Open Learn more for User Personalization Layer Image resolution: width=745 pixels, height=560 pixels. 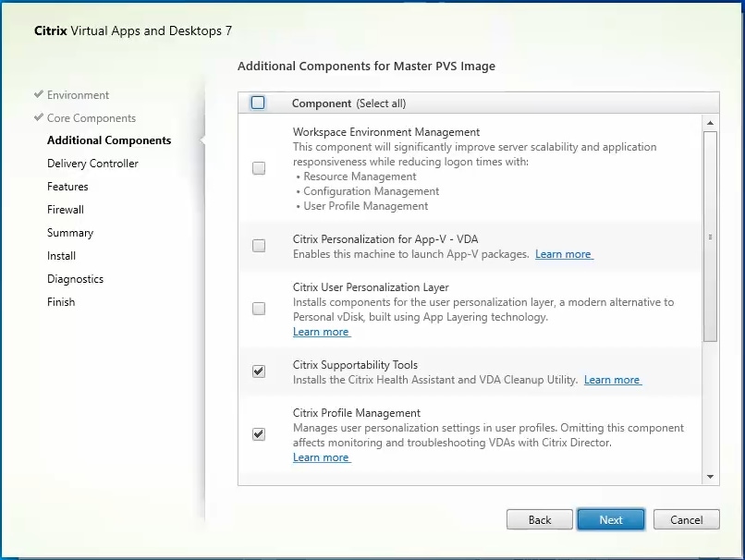coord(321,332)
